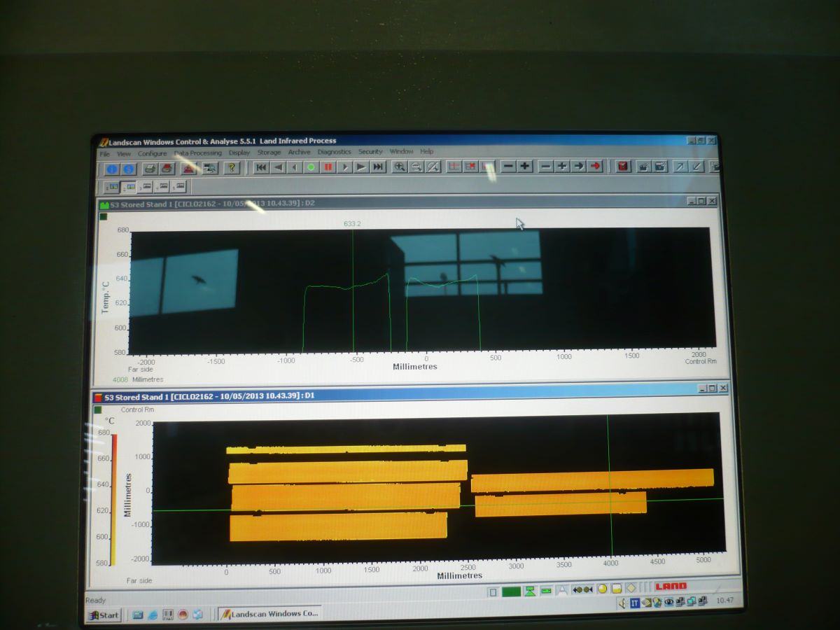Select the rightmost view layout button numbered 5
Screen dimensions: 840x630
click(180, 186)
